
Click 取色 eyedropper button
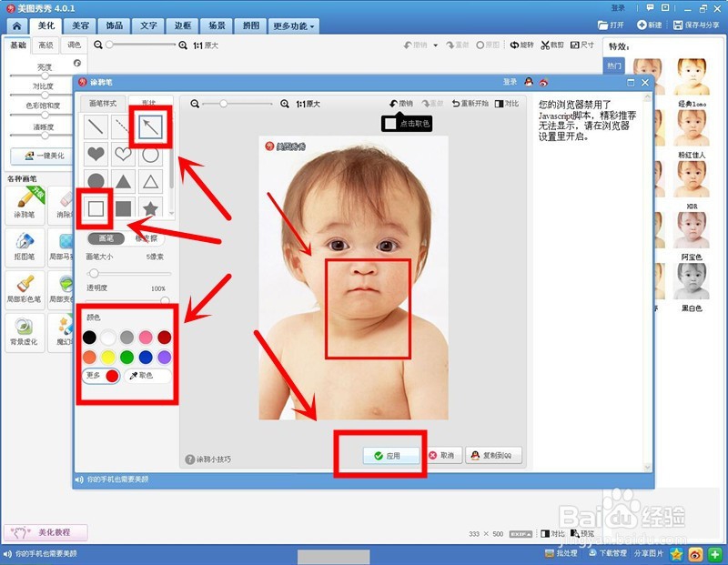click(x=147, y=376)
